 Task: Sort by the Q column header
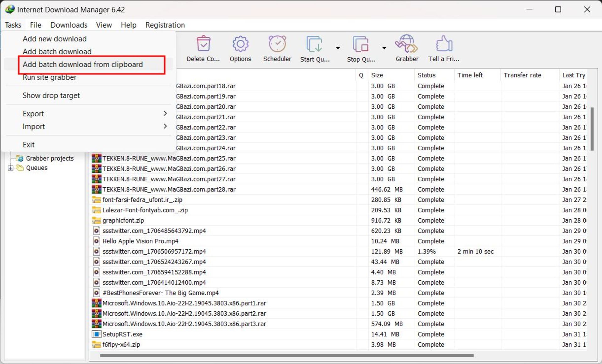tap(362, 75)
